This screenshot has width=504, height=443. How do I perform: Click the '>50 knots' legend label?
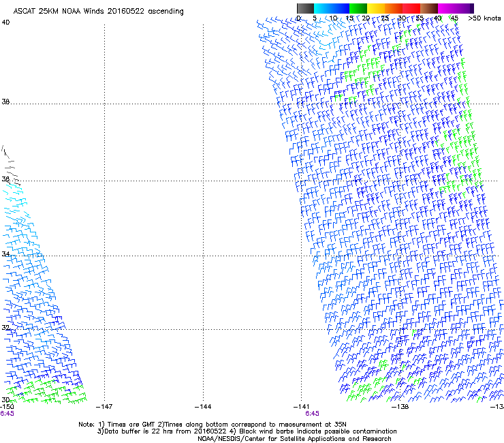coord(484,18)
